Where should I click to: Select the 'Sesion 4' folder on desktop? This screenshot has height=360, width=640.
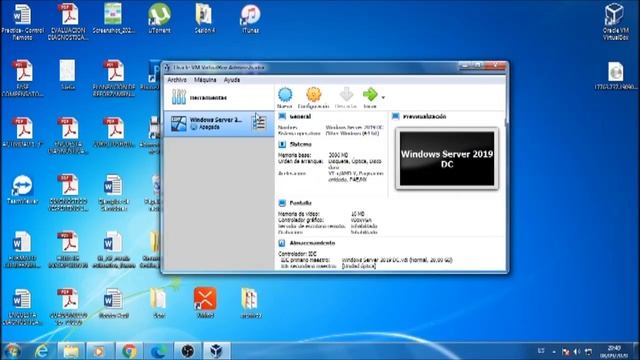coord(204,18)
